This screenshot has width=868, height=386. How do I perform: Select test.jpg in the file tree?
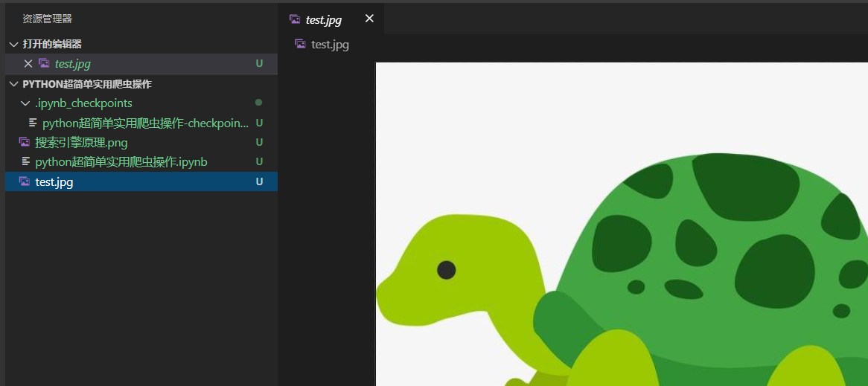[x=141, y=181]
